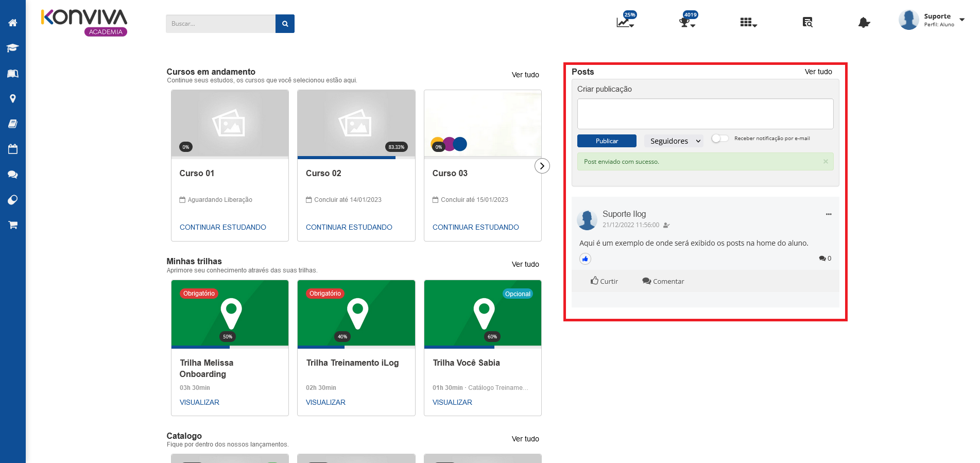980x463 pixels.
Task: Click Trilha Melissa Onboarding green thumbnail
Action: (x=230, y=313)
